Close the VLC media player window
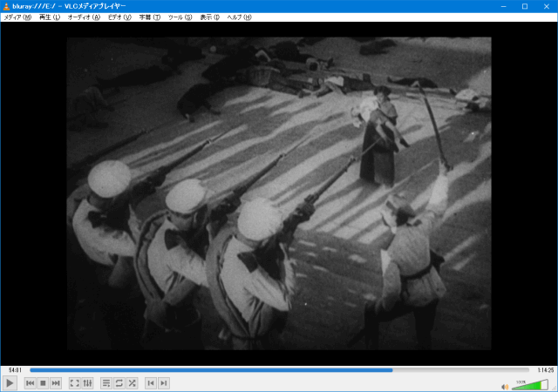 point(547,6)
